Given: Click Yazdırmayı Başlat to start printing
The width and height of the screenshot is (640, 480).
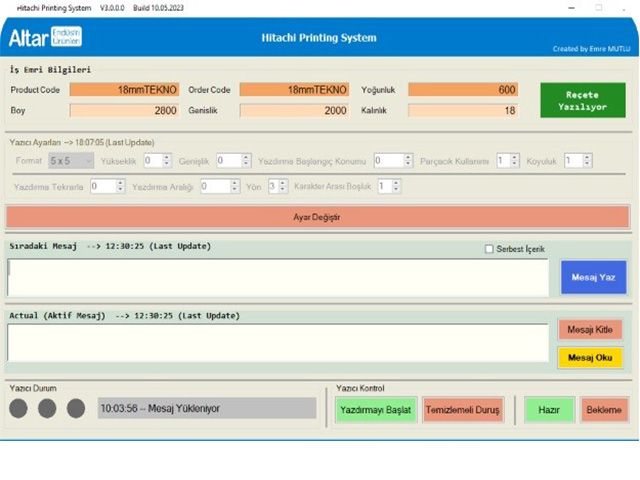Looking at the screenshot, I should 376,410.
